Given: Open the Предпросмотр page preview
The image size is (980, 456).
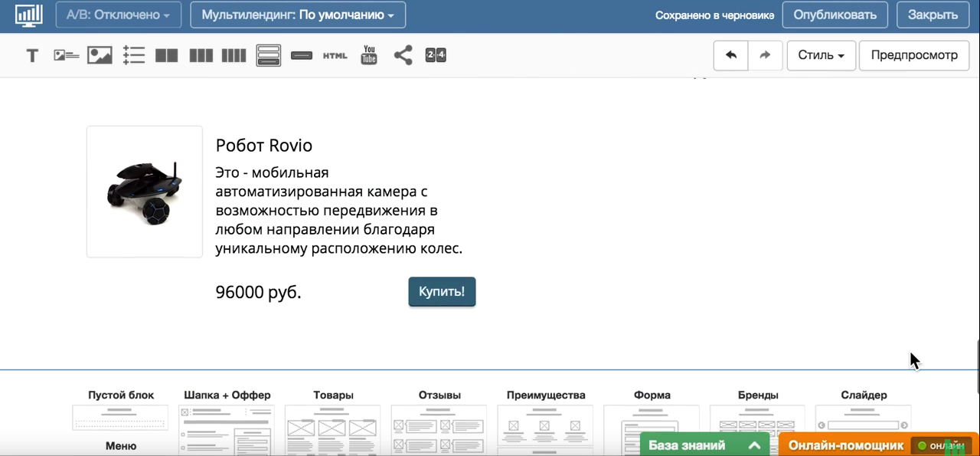Looking at the screenshot, I should 913,55.
